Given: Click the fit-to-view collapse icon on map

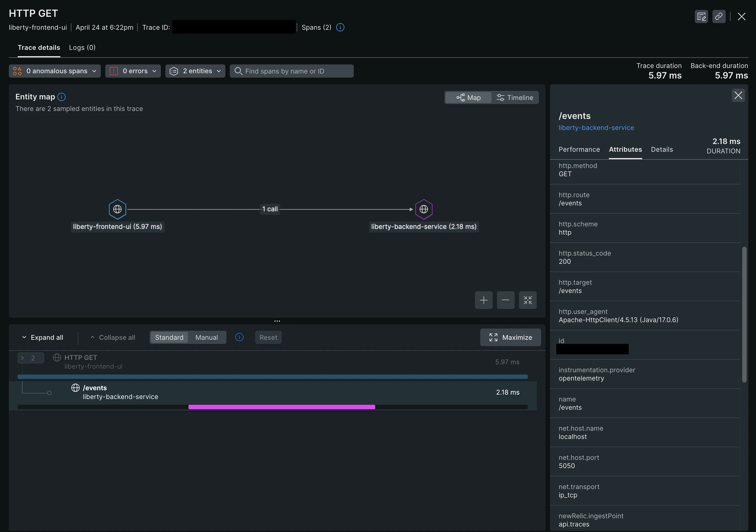Looking at the screenshot, I should (x=528, y=300).
